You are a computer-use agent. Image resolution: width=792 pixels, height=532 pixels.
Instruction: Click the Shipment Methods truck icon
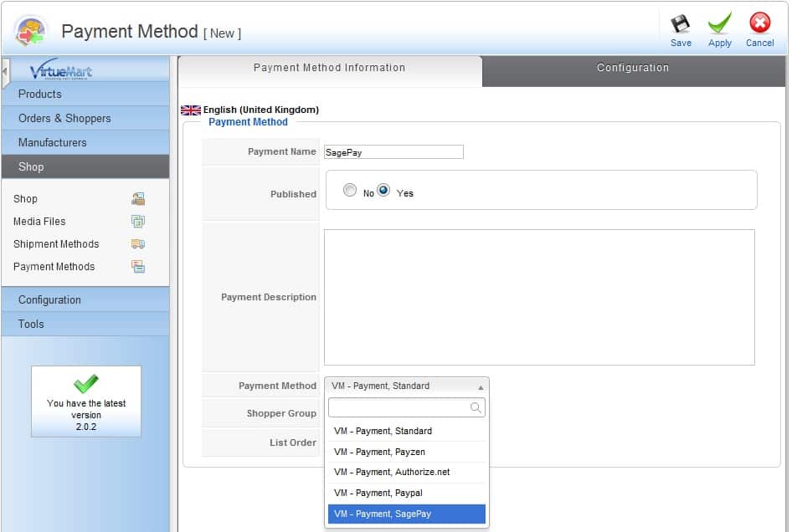pos(138,243)
